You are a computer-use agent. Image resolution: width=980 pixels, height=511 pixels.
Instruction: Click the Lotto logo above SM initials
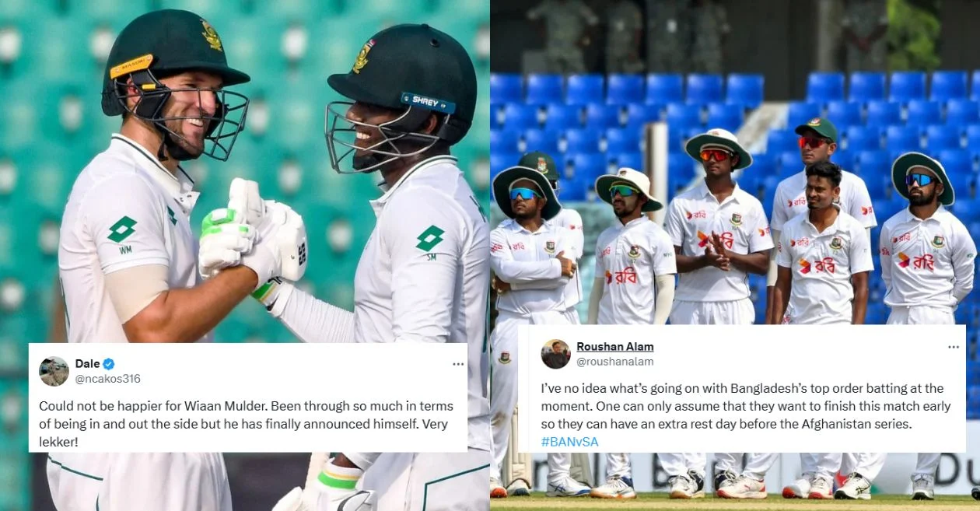tap(430, 239)
